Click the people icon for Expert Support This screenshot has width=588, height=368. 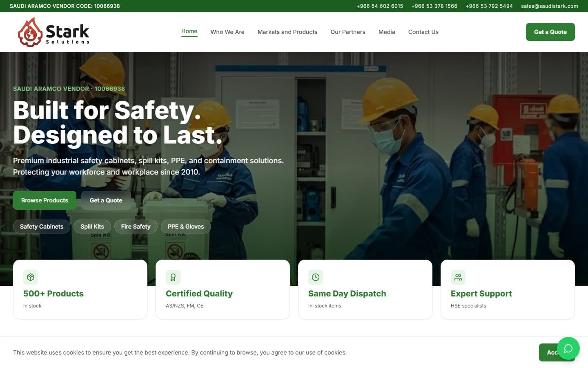[458, 277]
